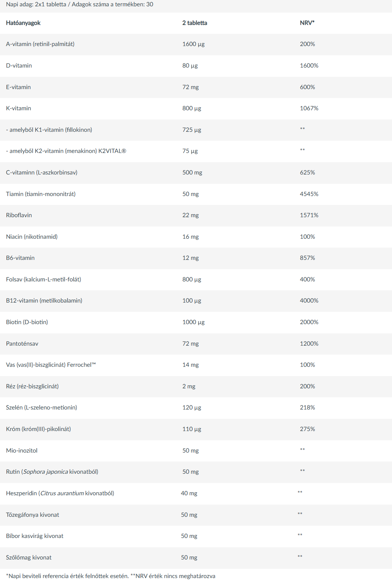Click the D-vitamin 1600% NRV value
392x584 pixels.
click(x=309, y=66)
